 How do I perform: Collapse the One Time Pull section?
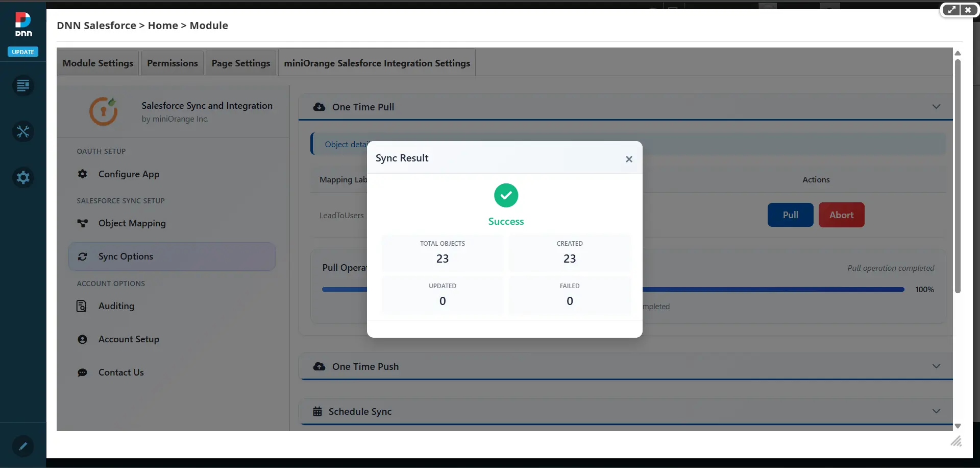click(x=936, y=106)
